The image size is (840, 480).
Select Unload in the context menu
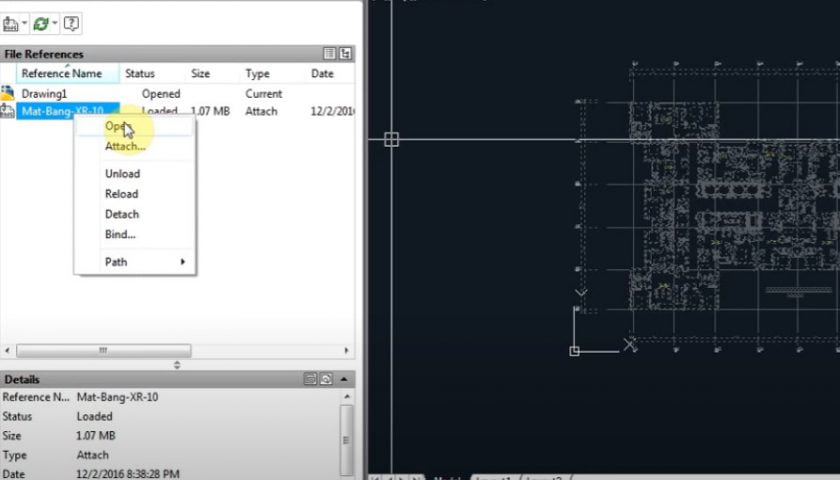coord(122,174)
